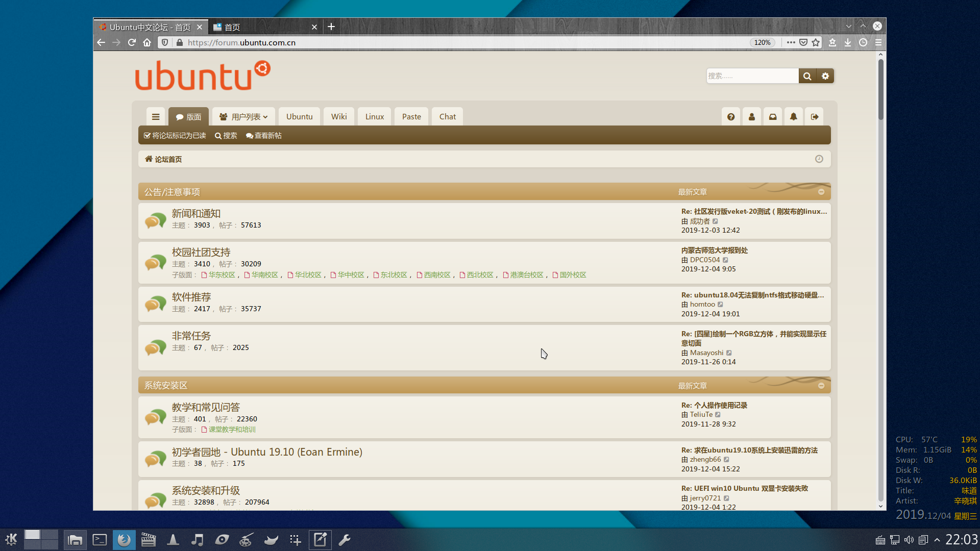Image resolution: width=980 pixels, height=551 pixels.
Task: Save page to Pocket
Action: click(803, 42)
